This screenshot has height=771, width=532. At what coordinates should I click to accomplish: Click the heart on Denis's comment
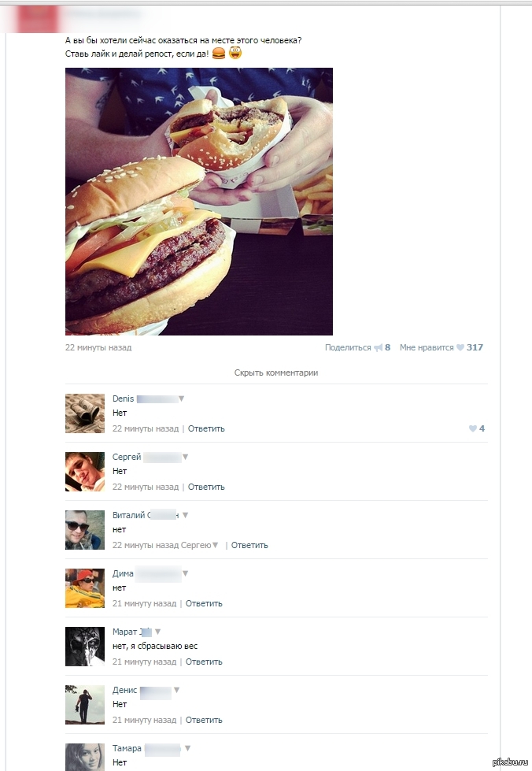click(472, 428)
